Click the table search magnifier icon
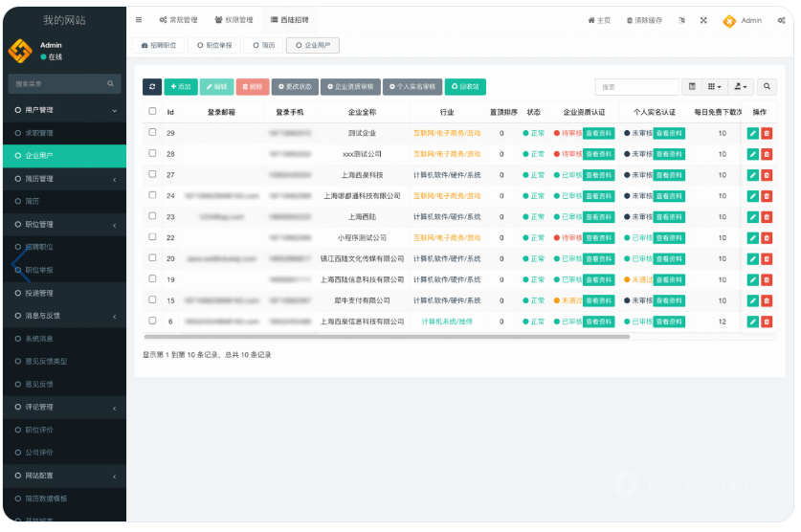 tap(768, 87)
